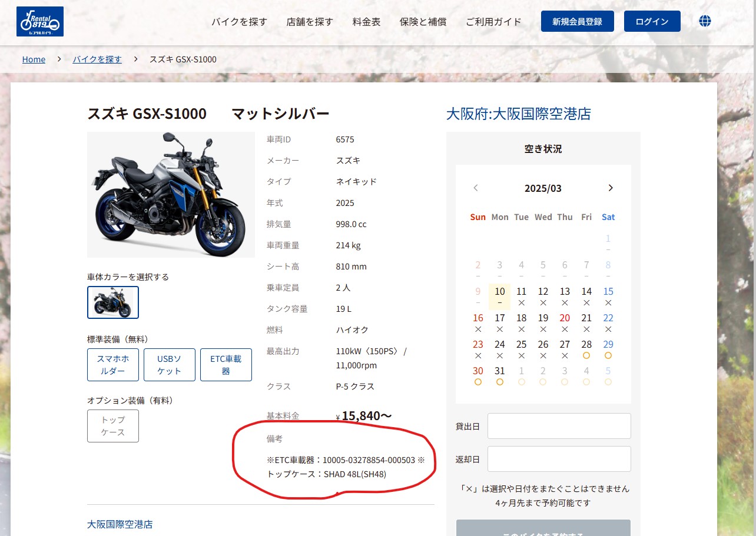756x536 pixels.
Task: Click the ネイキッド type value
Action: click(x=356, y=182)
